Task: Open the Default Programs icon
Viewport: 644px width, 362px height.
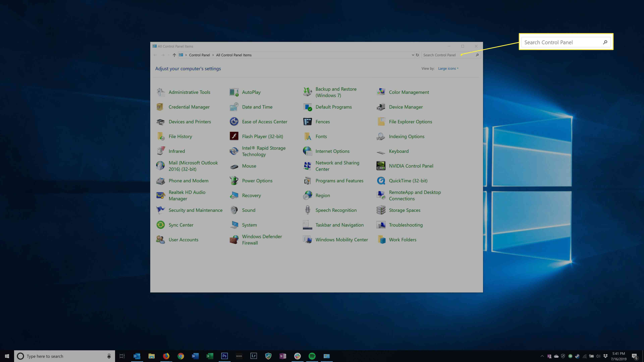Action: click(308, 107)
